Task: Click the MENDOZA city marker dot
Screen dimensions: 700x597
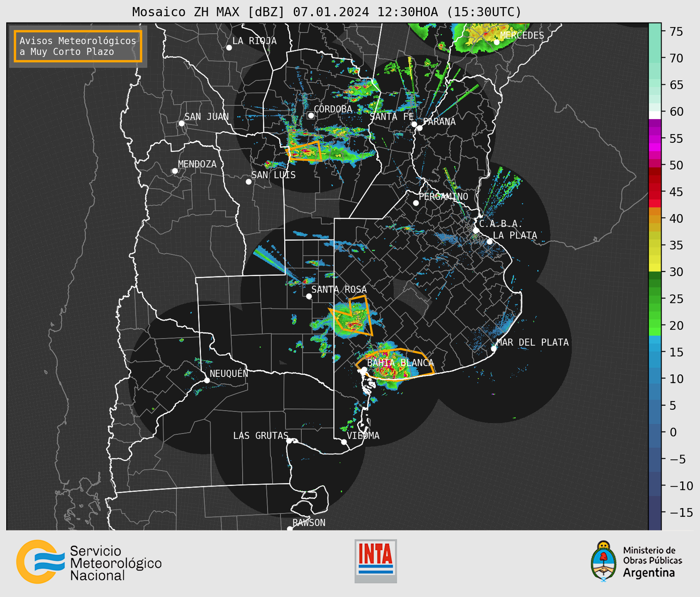Action: pyautogui.click(x=175, y=171)
